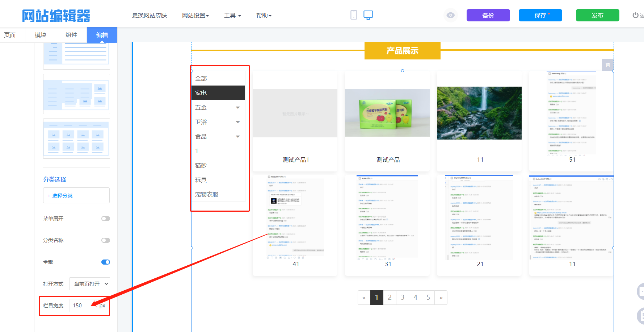Select the category named 1
644x332 pixels.
click(218, 151)
